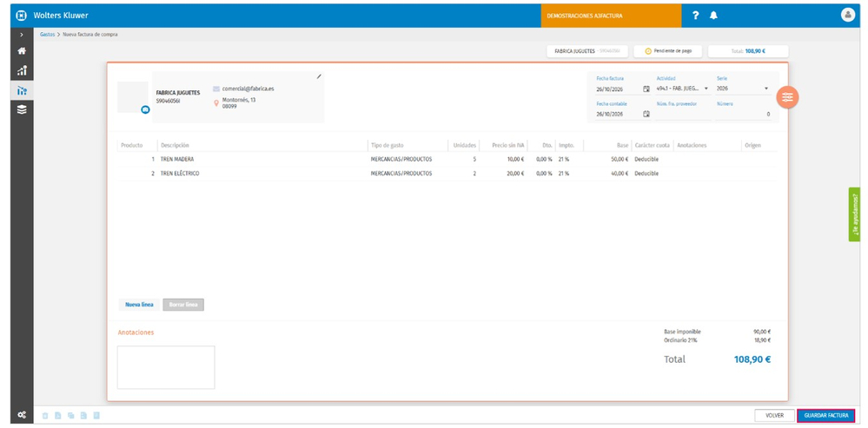This screenshot has width=868, height=428.
Task: Click the duplicate copy icon in footer
Action: click(x=71, y=415)
